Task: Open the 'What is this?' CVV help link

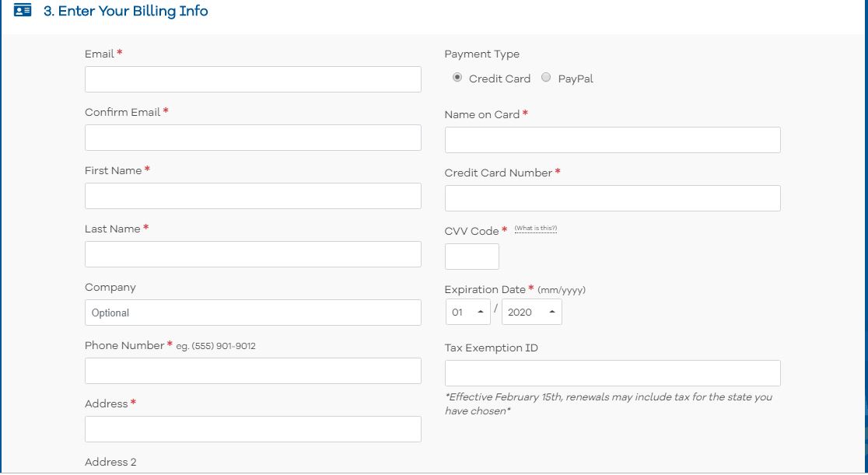Action: (536, 228)
